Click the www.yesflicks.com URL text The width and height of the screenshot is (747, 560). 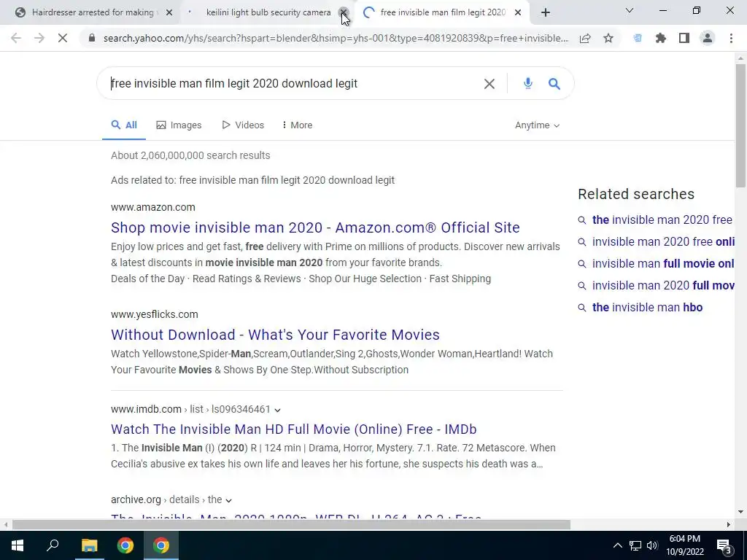tap(155, 314)
